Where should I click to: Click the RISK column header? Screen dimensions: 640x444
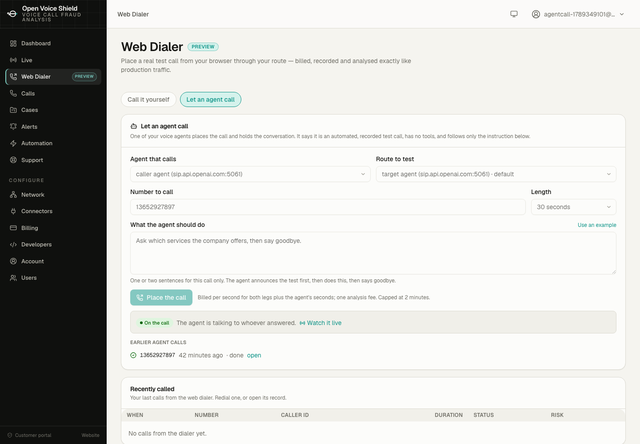557,415
